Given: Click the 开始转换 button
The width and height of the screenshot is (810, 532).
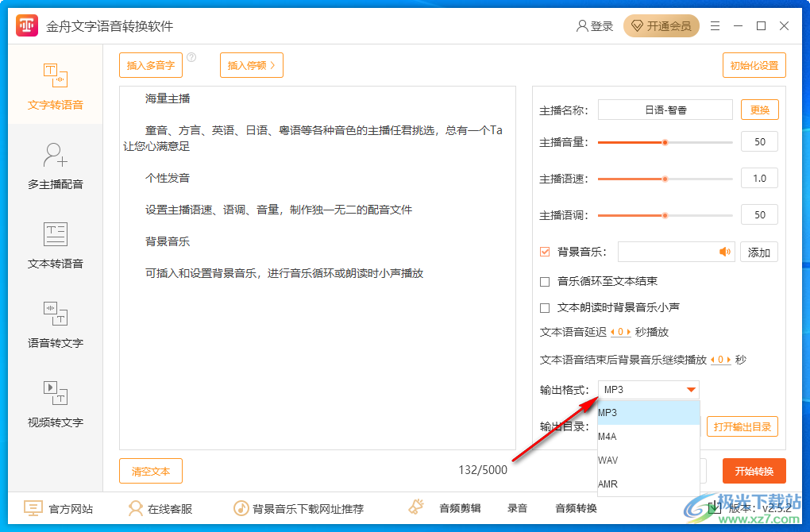Looking at the screenshot, I should point(753,470).
